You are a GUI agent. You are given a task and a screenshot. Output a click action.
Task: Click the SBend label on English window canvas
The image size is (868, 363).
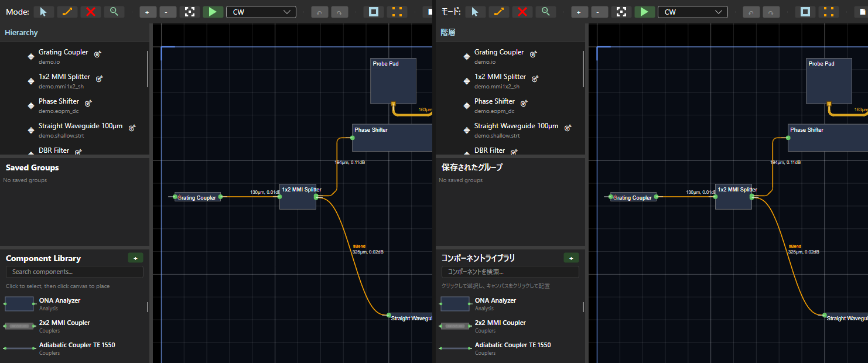click(359, 246)
